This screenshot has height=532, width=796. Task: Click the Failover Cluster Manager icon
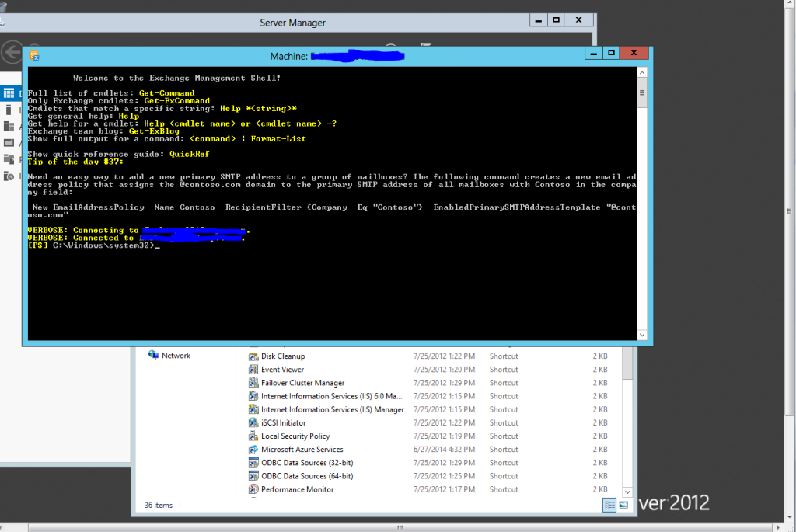point(253,383)
